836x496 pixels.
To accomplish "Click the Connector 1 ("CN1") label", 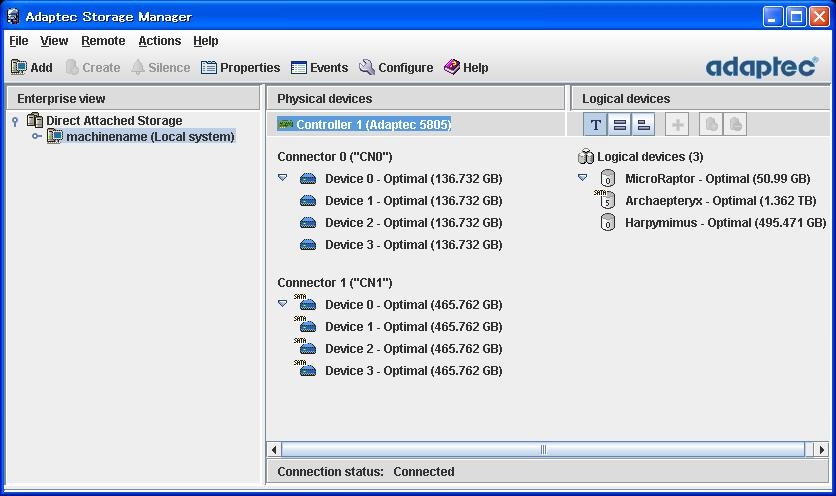I will tap(335, 283).
